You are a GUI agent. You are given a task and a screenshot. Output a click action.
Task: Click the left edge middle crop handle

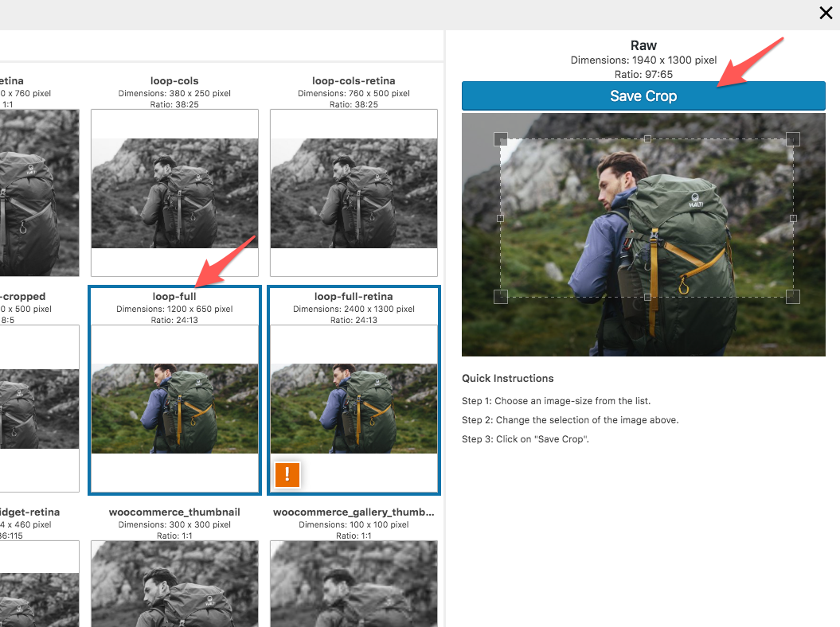(501, 218)
